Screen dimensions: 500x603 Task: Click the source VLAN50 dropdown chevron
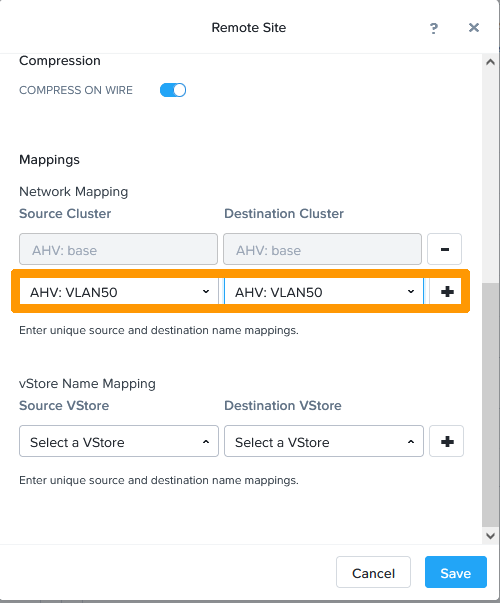pyautogui.click(x=206, y=292)
